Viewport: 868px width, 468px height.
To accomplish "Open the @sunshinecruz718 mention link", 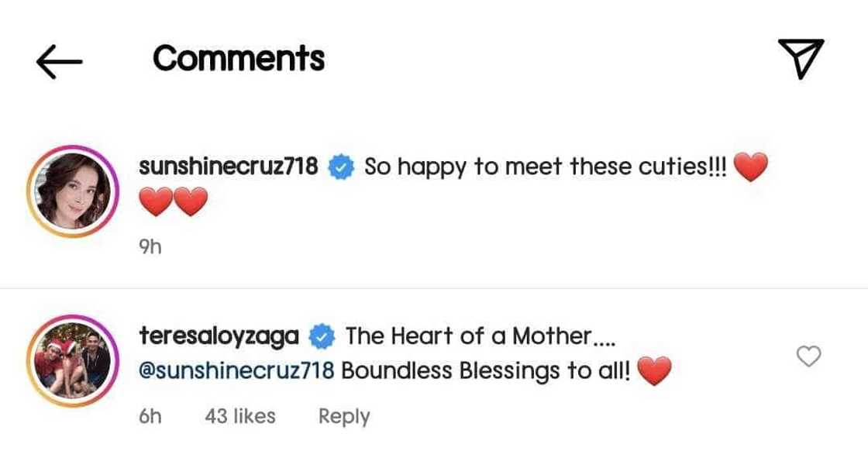I will (x=236, y=370).
